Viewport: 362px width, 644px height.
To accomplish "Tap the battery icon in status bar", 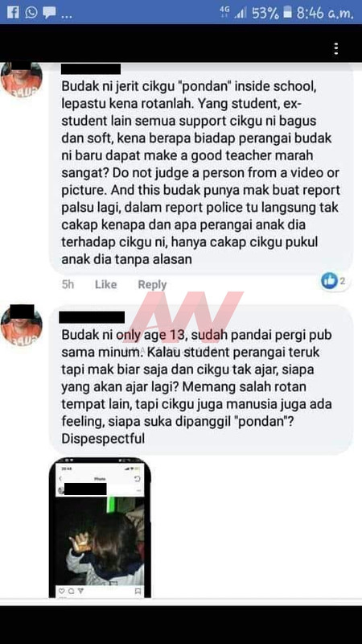I will pos(288,12).
